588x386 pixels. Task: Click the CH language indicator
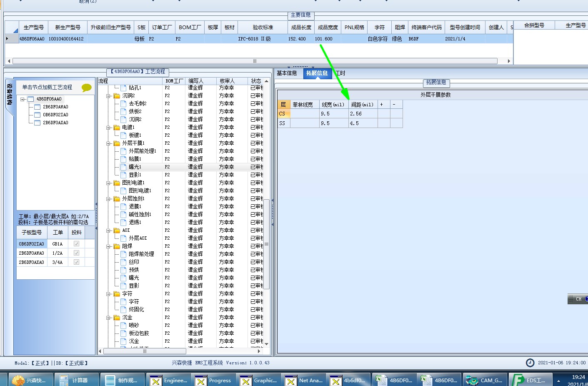click(579, 299)
